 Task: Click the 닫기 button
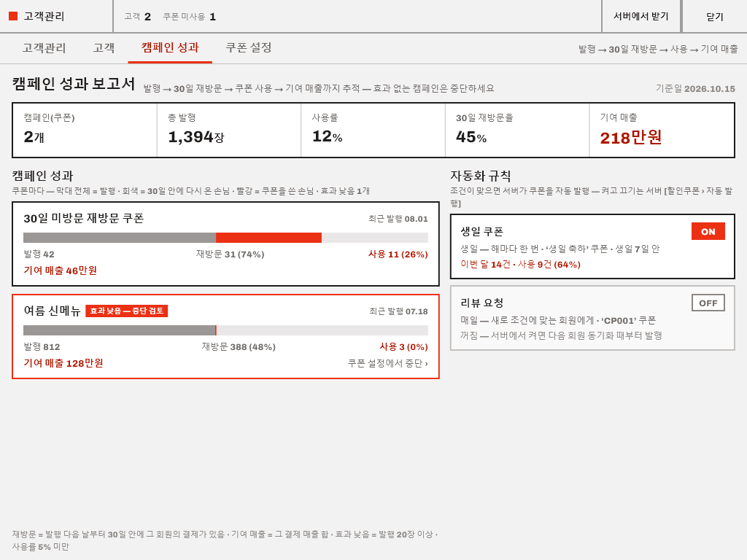pos(715,16)
